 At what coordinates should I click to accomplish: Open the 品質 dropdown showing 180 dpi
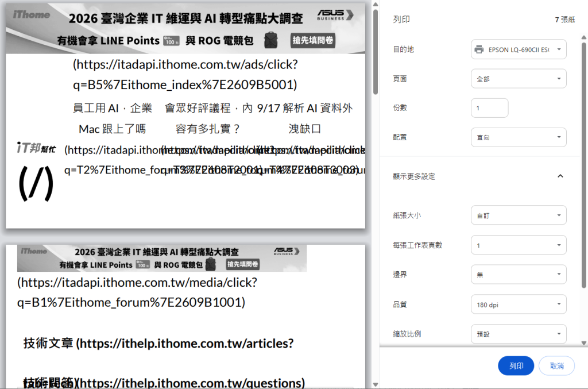(x=519, y=304)
